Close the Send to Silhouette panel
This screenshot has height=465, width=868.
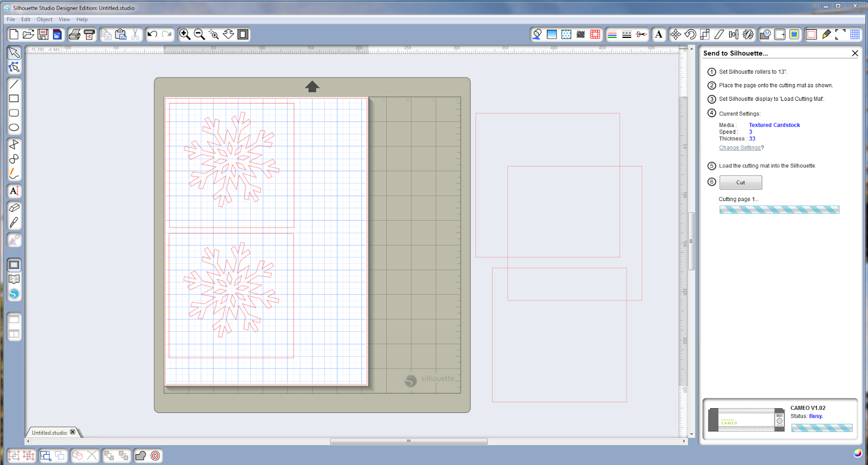click(x=855, y=53)
